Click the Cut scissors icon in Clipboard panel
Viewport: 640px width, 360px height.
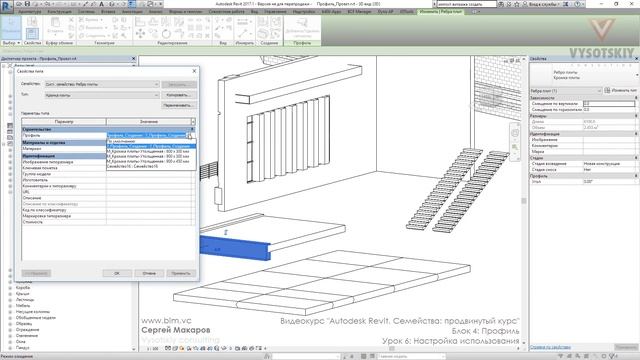[x=71, y=20]
